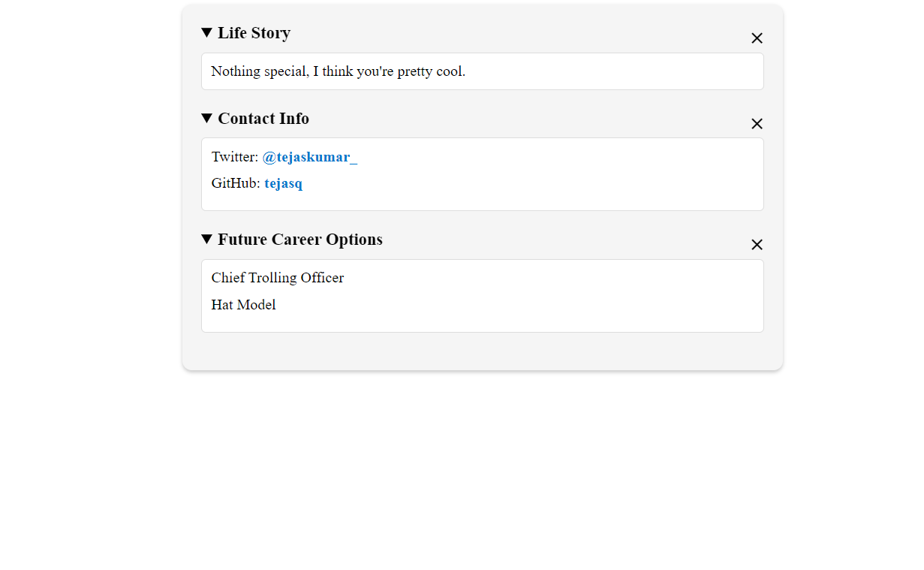
Task: Click the "GitHub:" label
Action: pos(236,183)
